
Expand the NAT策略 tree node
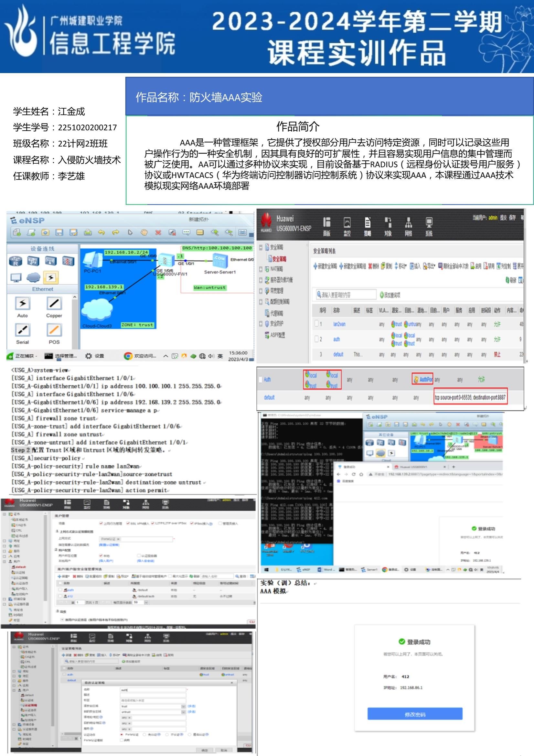tap(261, 269)
